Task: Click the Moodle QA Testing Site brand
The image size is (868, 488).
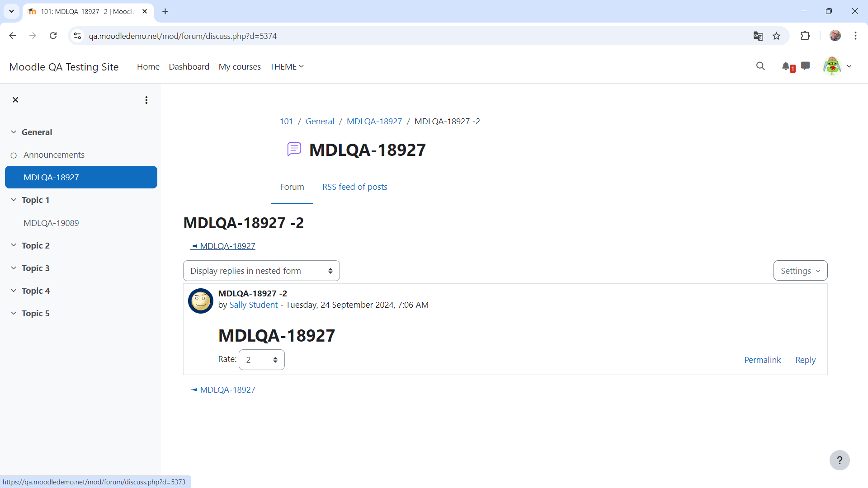Action: pyautogui.click(x=64, y=67)
